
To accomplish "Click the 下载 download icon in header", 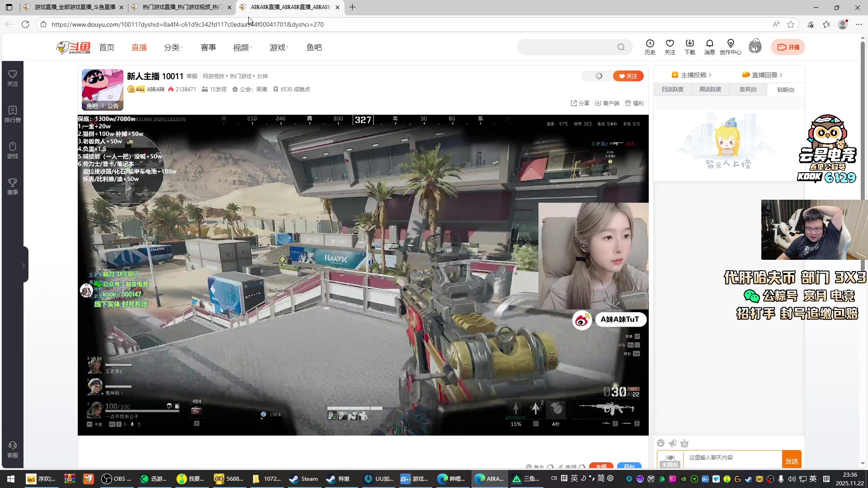I will tap(689, 43).
